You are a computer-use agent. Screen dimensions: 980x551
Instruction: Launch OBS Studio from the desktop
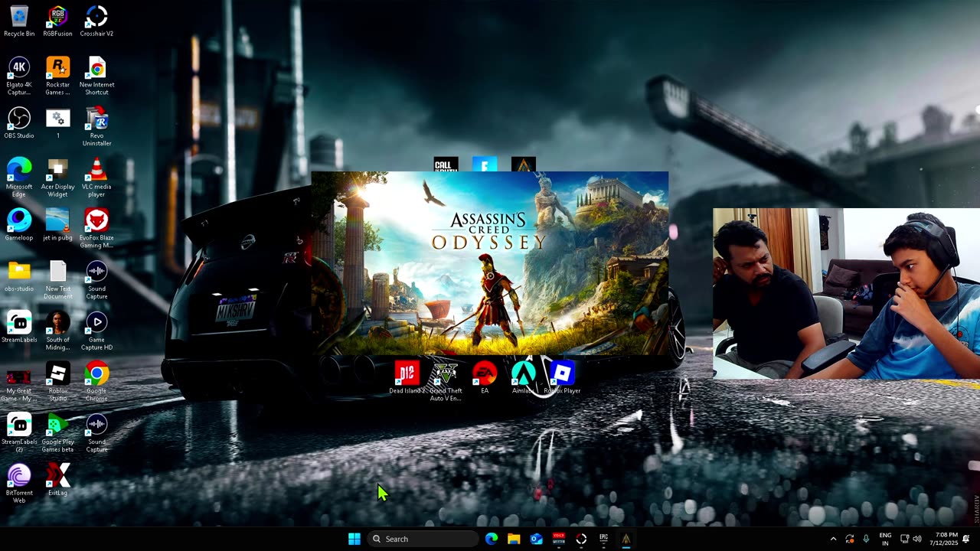(19, 123)
